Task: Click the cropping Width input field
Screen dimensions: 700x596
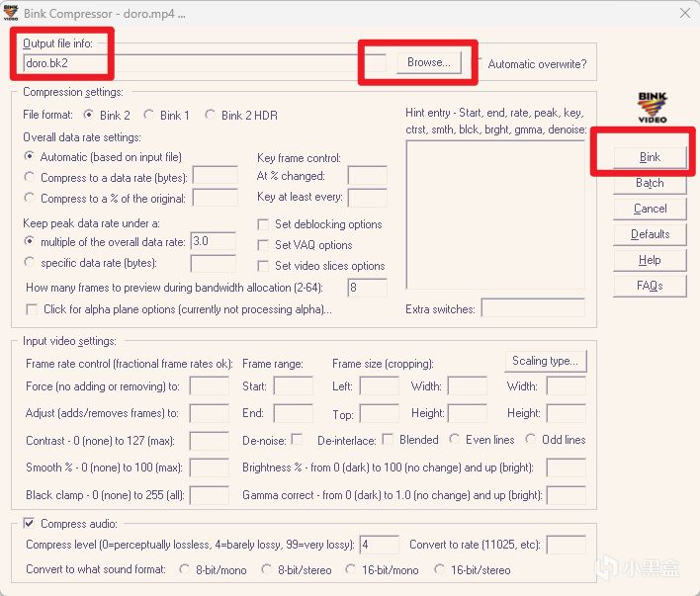Action: tap(468, 385)
